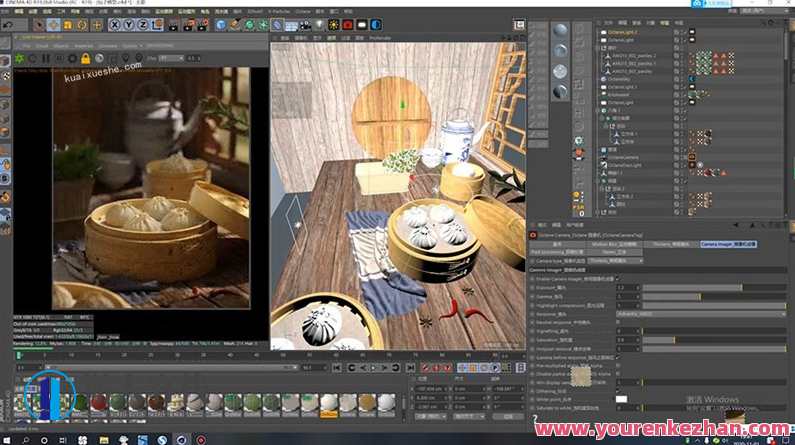The width and height of the screenshot is (795, 445).
Task: Click the green gear icon in Live Viewer
Action: (20, 58)
